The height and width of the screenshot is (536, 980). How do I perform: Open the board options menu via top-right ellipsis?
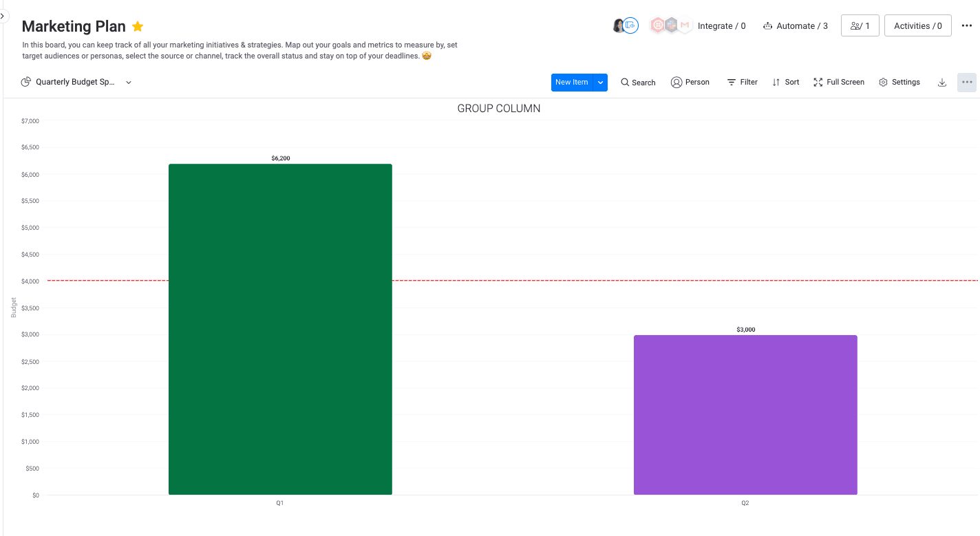coord(967,25)
